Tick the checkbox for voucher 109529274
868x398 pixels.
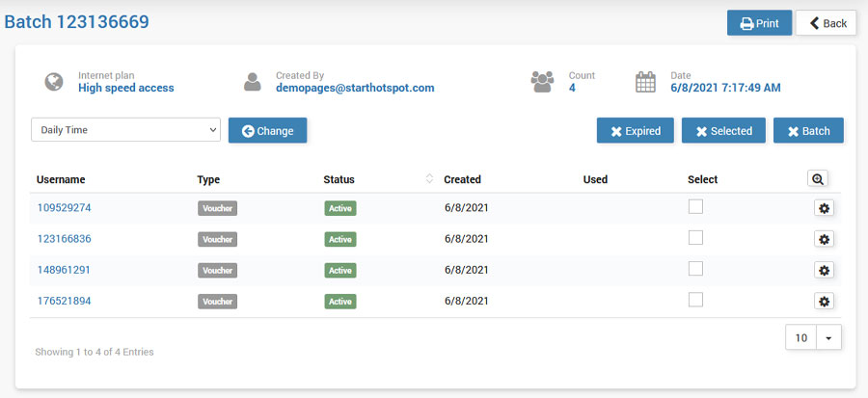(695, 206)
